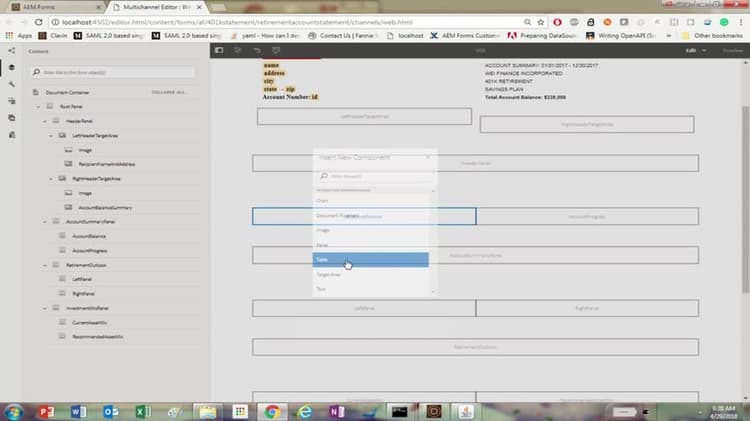Toggle the side panel icon in editor toolbar
The image size is (750, 421).
[x=219, y=50]
